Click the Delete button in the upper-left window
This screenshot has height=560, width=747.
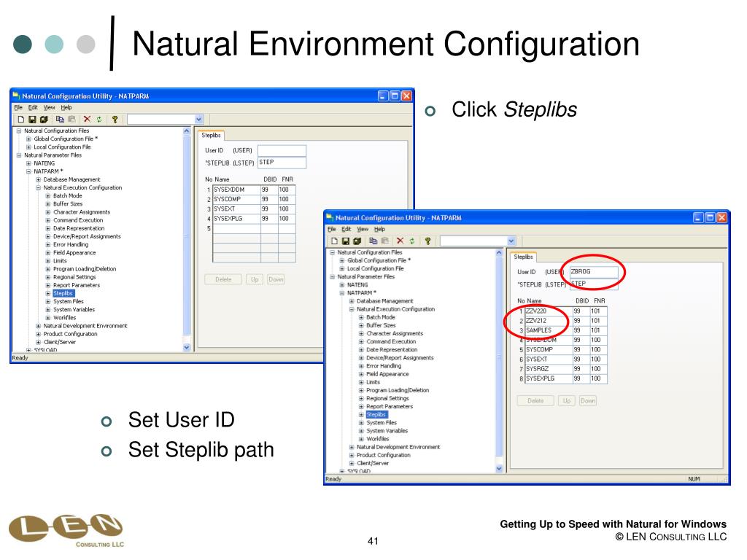tap(223, 279)
